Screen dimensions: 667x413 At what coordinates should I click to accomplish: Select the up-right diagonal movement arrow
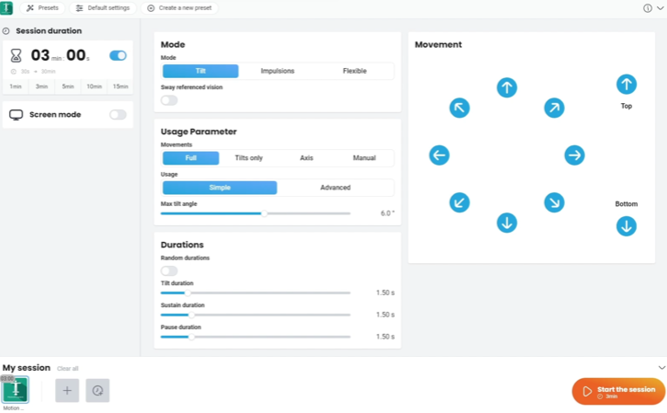[554, 108]
